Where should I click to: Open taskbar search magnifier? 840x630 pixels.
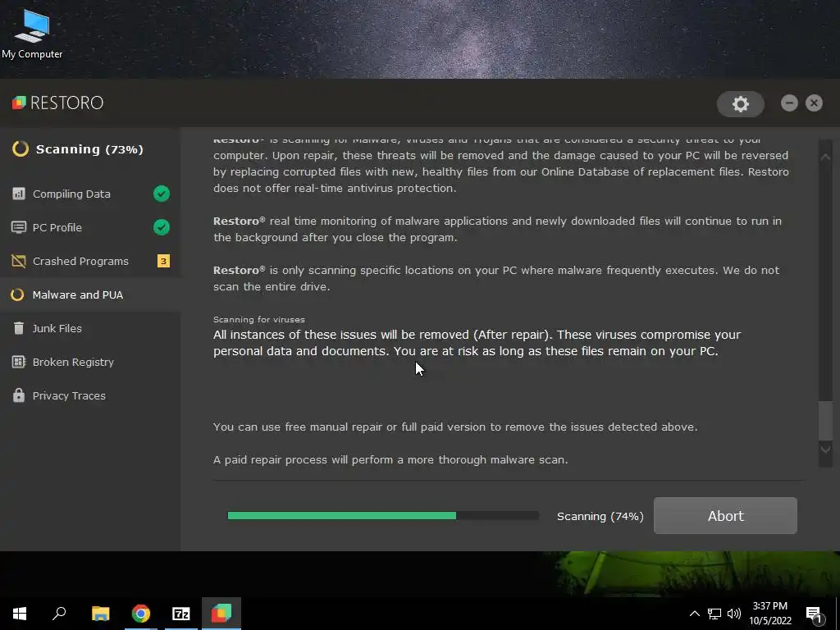click(59, 614)
